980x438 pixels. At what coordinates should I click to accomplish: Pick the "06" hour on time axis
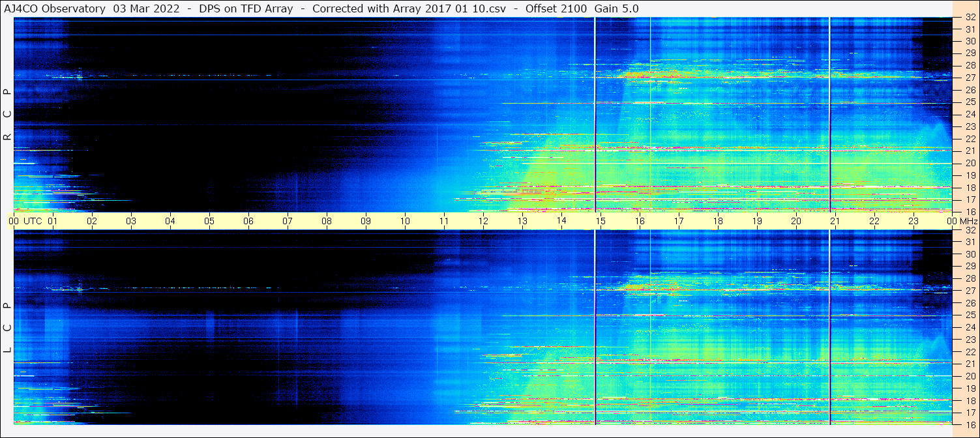[x=248, y=222]
